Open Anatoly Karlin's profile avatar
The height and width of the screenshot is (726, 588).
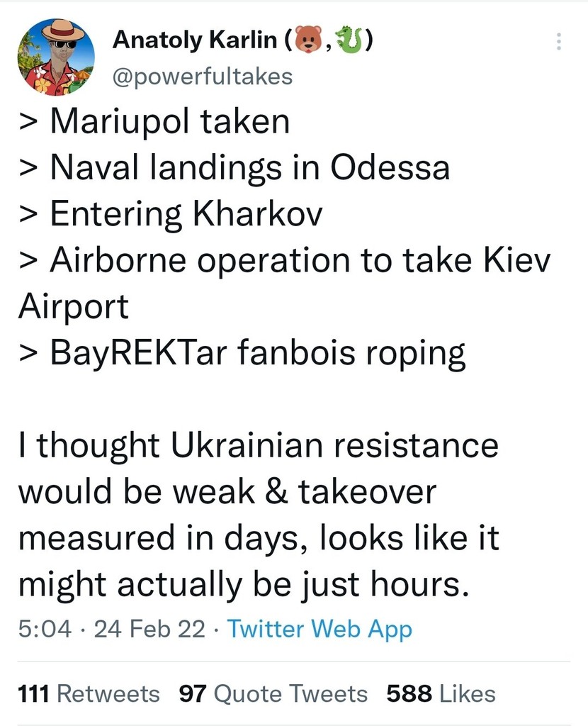(x=56, y=57)
